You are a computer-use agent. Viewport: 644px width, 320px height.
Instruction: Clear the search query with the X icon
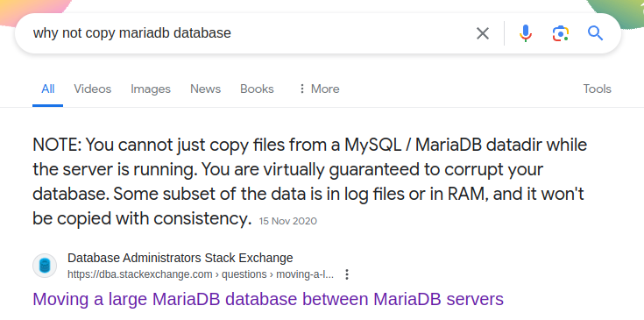483,33
